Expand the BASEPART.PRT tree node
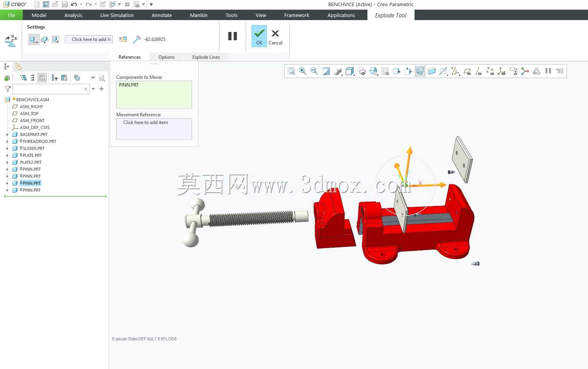588x369 pixels. [7, 135]
